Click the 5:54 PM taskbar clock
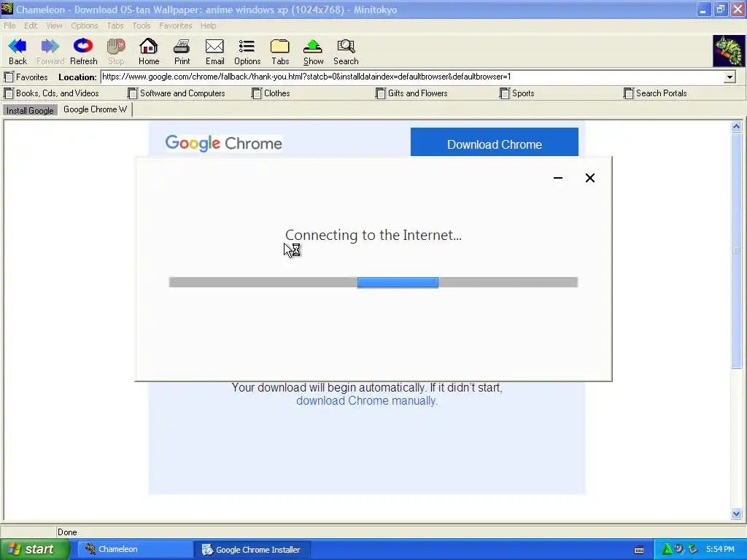Image resolution: width=747 pixels, height=560 pixels. tap(720, 550)
